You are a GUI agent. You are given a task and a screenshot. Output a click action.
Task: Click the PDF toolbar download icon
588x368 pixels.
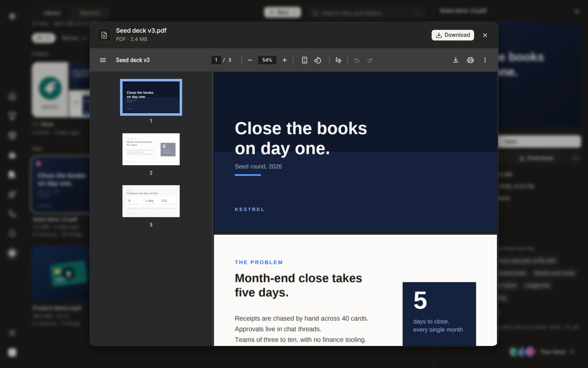point(455,60)
